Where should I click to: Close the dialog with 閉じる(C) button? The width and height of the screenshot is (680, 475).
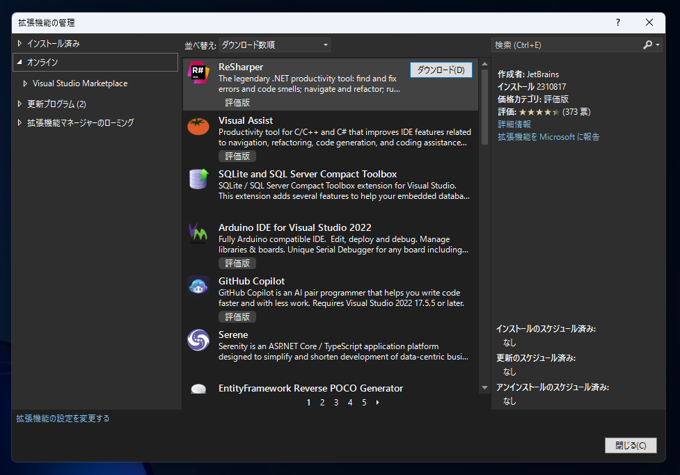(631, 446)
